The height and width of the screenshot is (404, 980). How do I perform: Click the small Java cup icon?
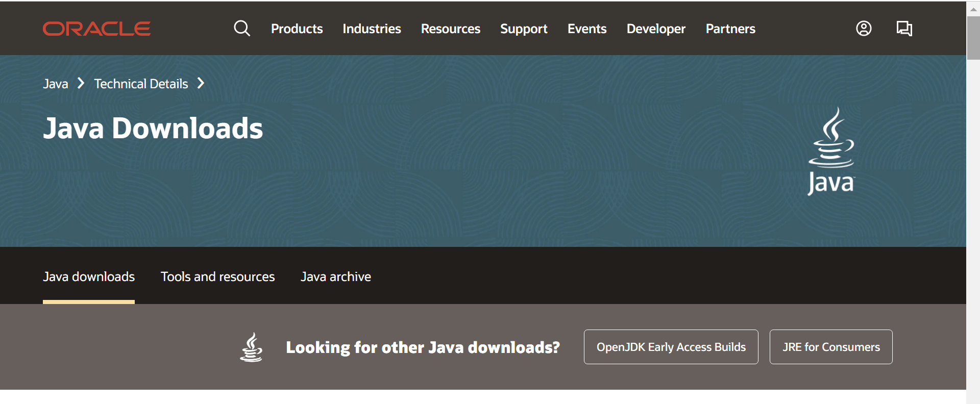251,347
